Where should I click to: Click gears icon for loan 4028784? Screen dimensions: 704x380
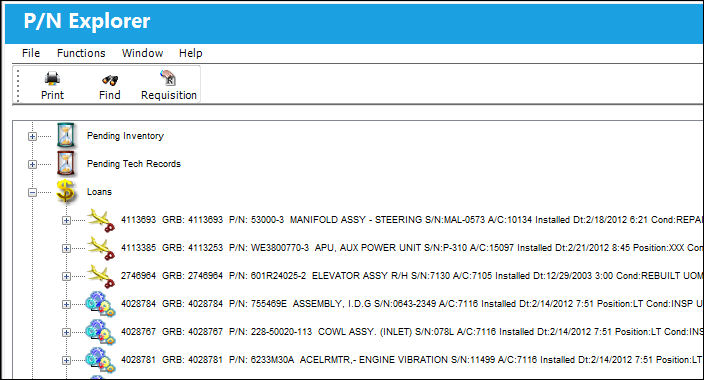tap(101, 304)
